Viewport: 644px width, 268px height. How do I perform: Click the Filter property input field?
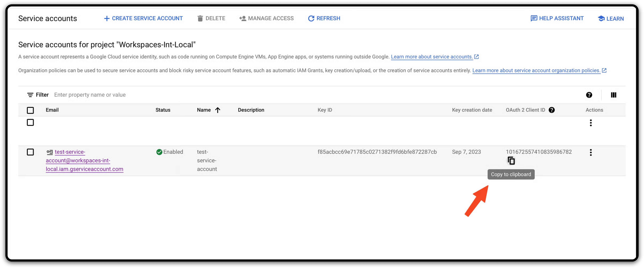coord(175,95)
